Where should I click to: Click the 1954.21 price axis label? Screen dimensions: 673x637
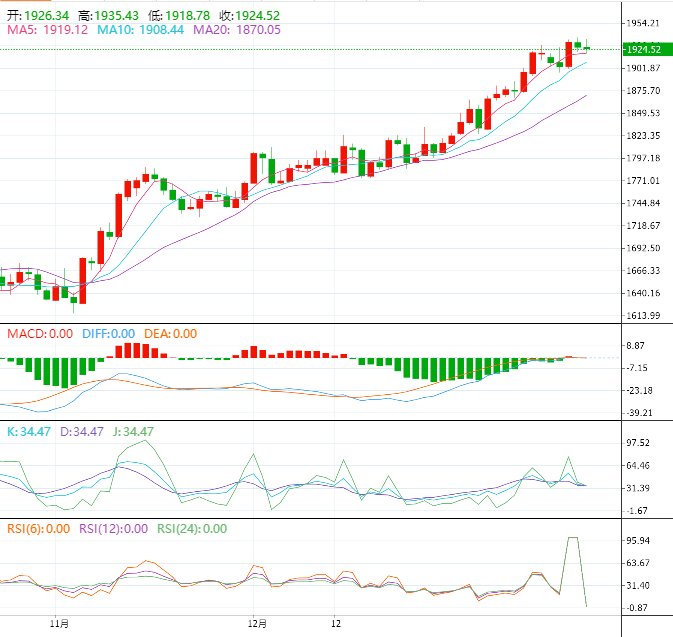coord(643,23)
